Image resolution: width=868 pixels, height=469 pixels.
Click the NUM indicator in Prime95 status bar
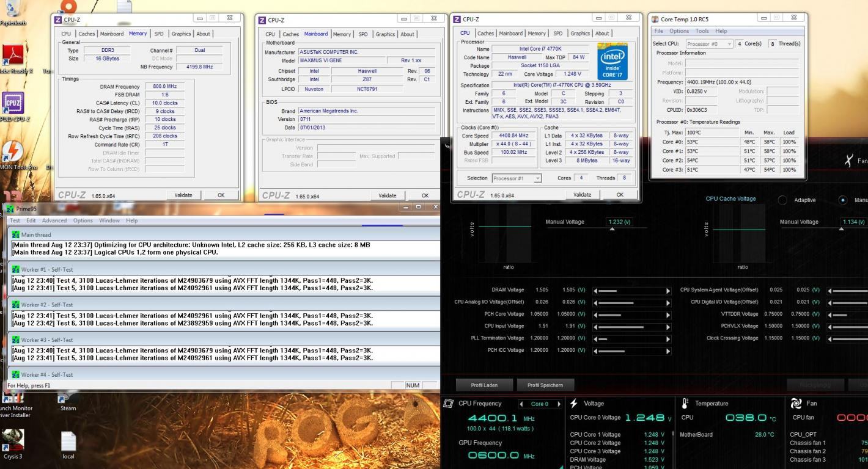click(x=413, y=385)
